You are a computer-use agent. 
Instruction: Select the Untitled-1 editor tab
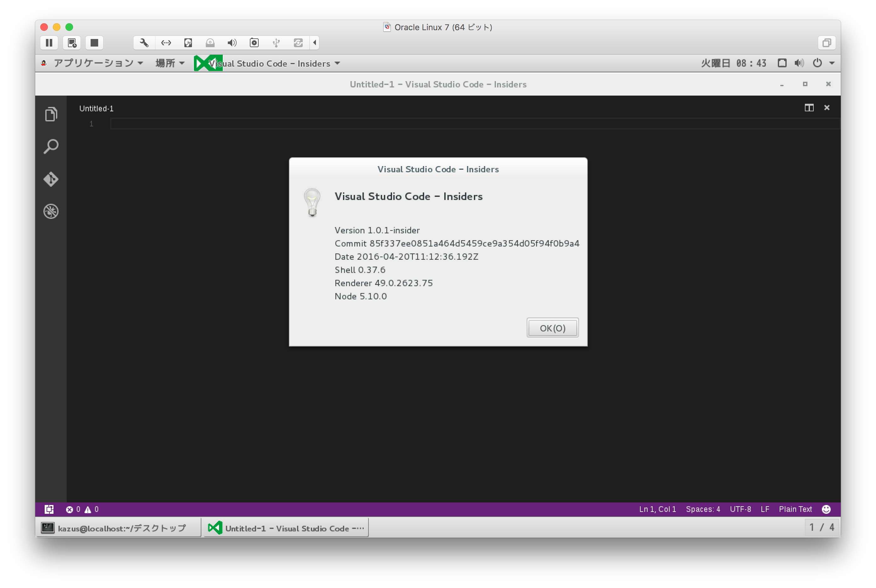96,108
